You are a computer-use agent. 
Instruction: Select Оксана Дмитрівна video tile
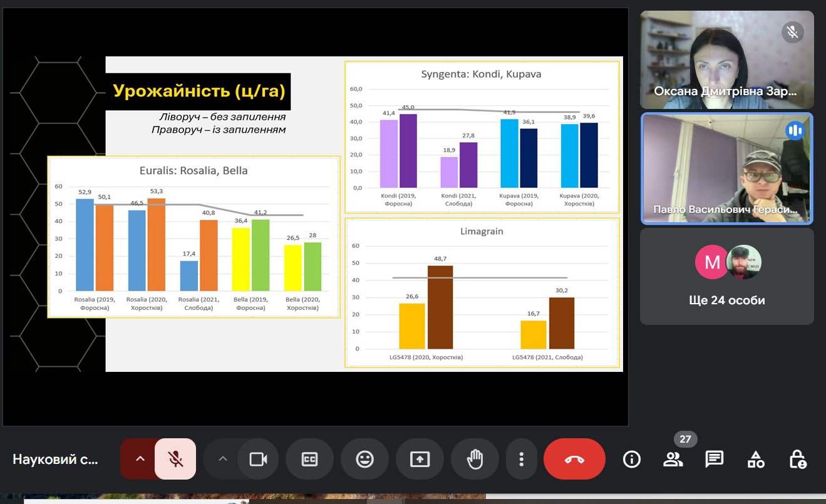pos(726,60)
